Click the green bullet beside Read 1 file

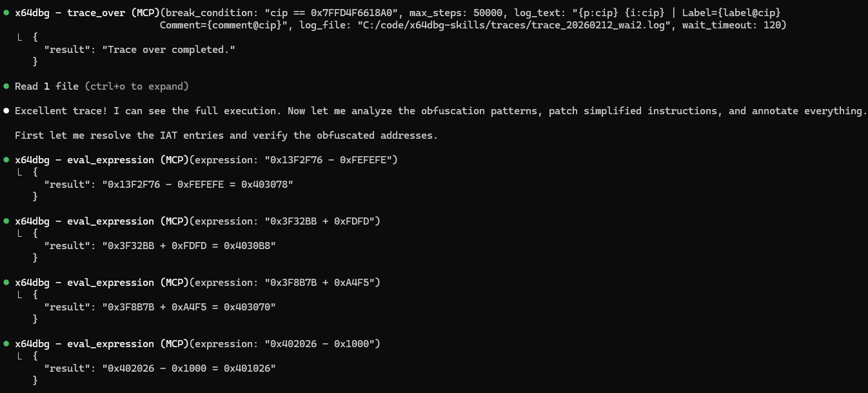[x=6, y=86]
